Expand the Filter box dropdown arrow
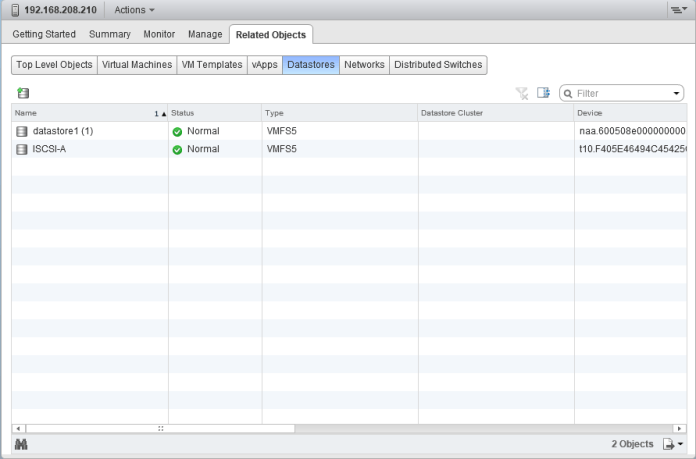 point(677,94)
